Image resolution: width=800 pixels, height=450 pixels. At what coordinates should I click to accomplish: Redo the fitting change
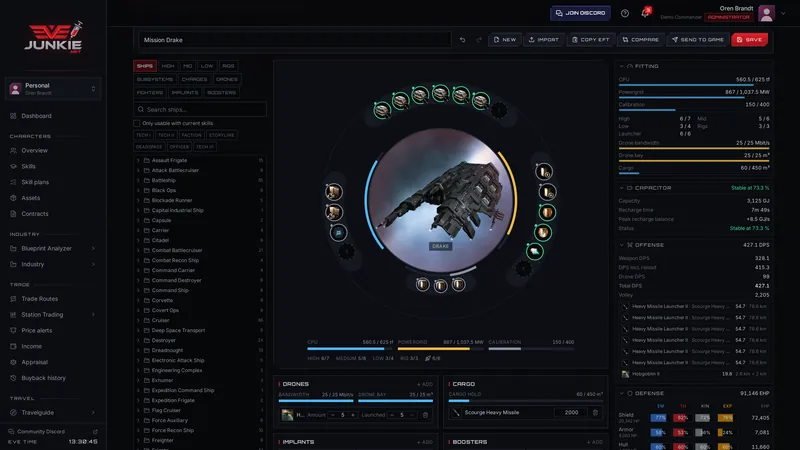479,40
